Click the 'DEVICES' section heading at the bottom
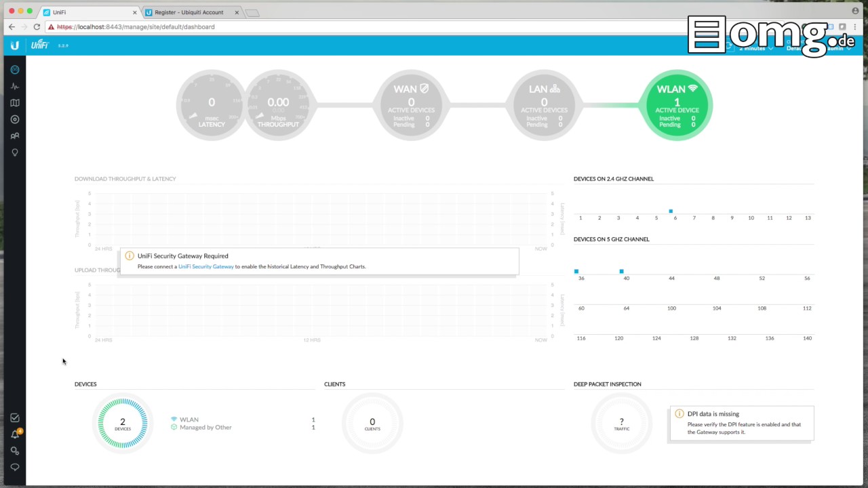Screen dimensions: 868x488 85,384
